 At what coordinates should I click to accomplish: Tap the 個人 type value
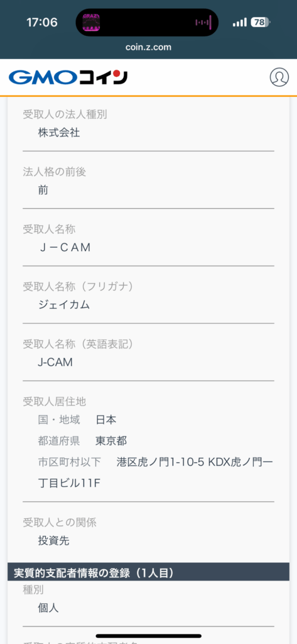coord(48,608)
